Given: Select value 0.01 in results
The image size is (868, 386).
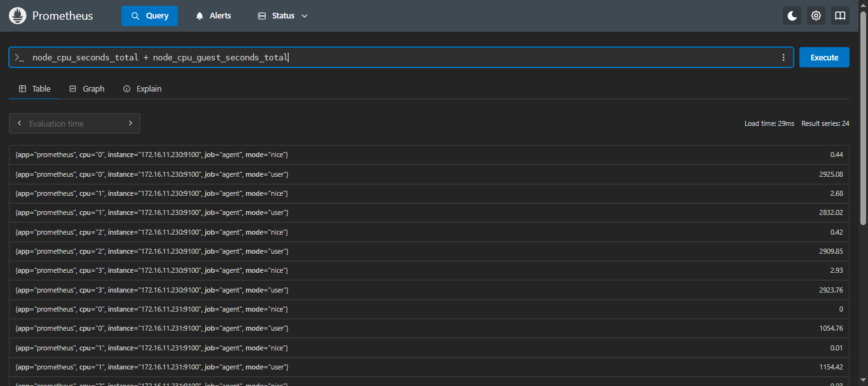Looking at the screenshot, I should pyautogui.click(x=836, y=348).
